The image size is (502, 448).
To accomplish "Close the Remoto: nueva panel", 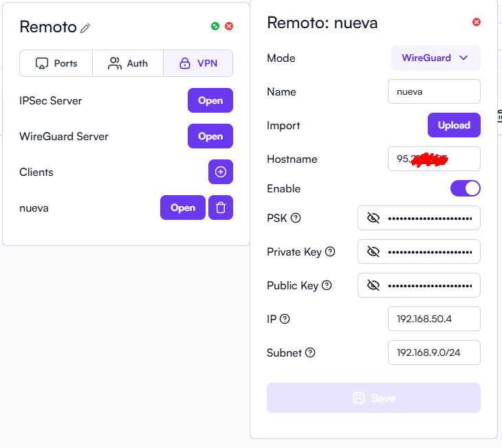I will pyautogui.click(x=477, y=22).
